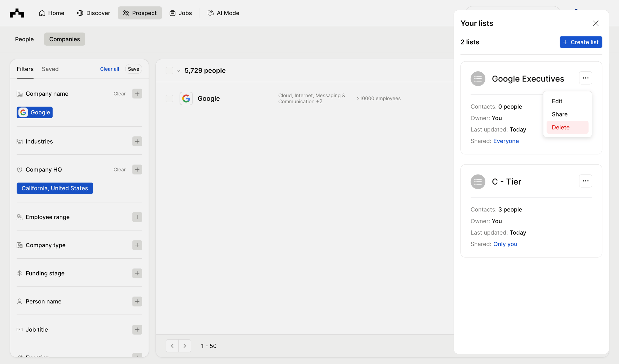Viewport: 619px width, 364px height.
Task: Open the C - Tier options menu
Action: click(x=585, y=181)
